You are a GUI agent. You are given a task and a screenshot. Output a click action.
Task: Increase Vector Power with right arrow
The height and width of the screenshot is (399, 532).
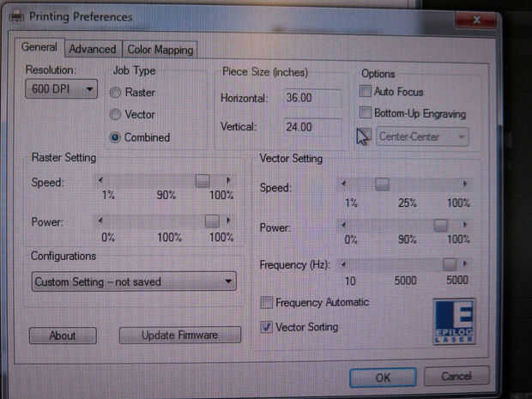point(465,225)
